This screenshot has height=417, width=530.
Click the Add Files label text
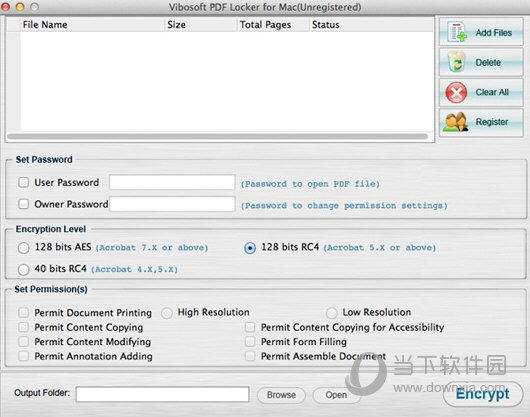pyautogui.click(x=493, y=33)
